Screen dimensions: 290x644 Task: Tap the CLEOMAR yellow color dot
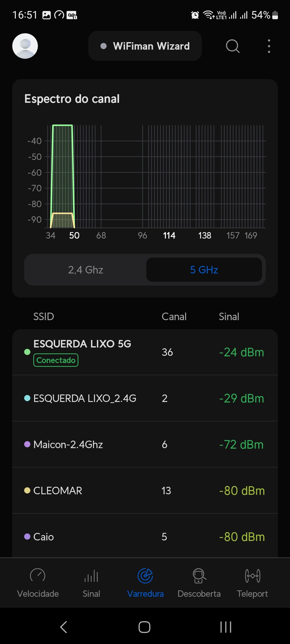27,491
